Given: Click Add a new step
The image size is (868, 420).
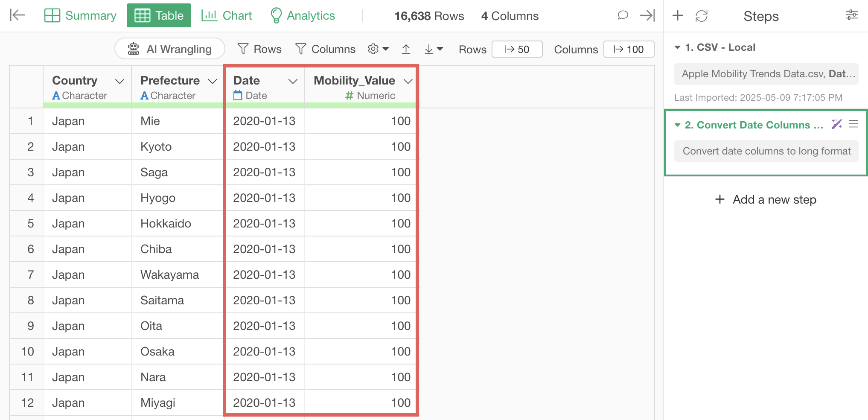Looking at the screenshot, I should 766,199.
